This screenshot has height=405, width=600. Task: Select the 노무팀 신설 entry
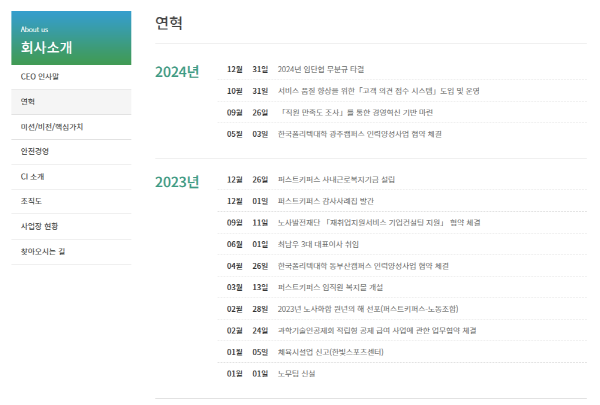[297, 374]
